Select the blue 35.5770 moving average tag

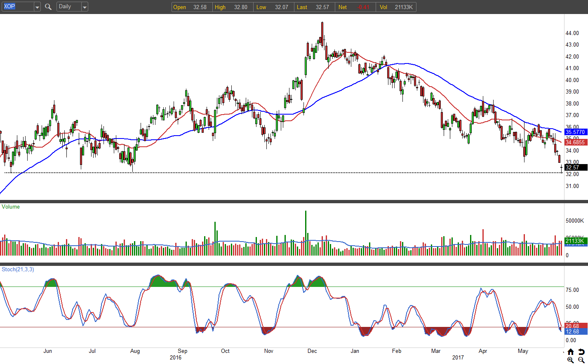(x=575, y=132)
